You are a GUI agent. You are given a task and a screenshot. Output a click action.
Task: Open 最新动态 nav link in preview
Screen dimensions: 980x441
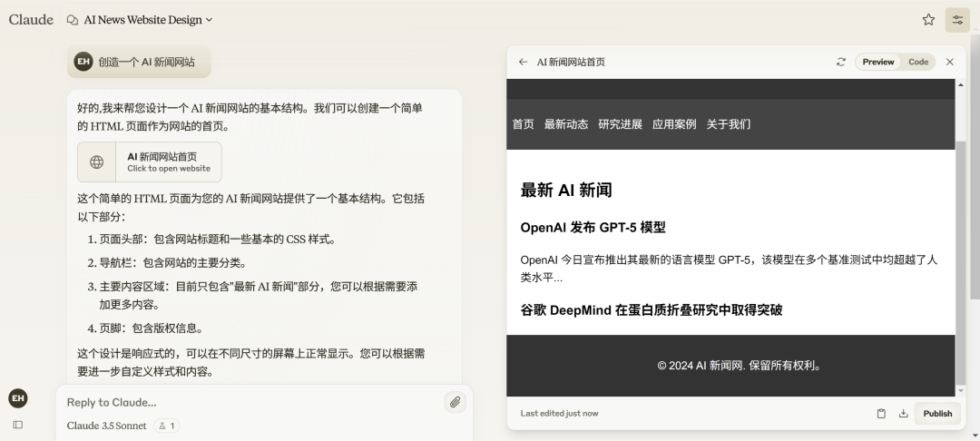(x=566, y=124)
